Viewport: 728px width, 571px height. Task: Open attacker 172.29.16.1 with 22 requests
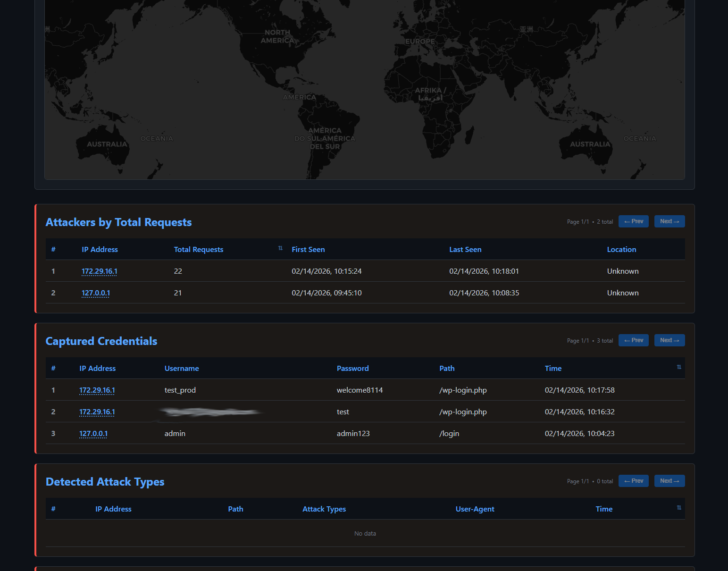coord(99,271)
